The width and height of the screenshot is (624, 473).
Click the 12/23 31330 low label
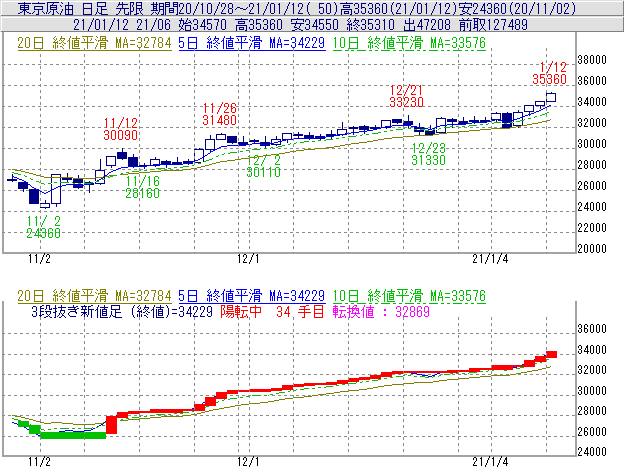(428, 154)
